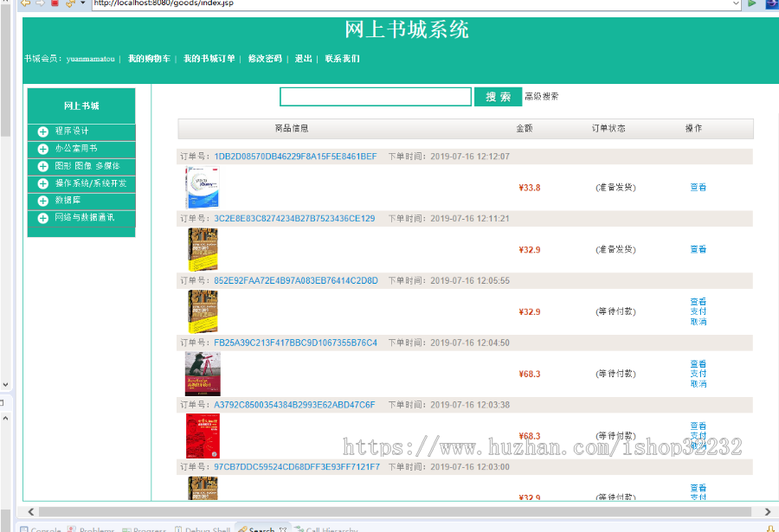The height and width of the screenshot is (532, 779).
Task: Click the plus icon beside 图形图像 多媒体
Action: 42,167
